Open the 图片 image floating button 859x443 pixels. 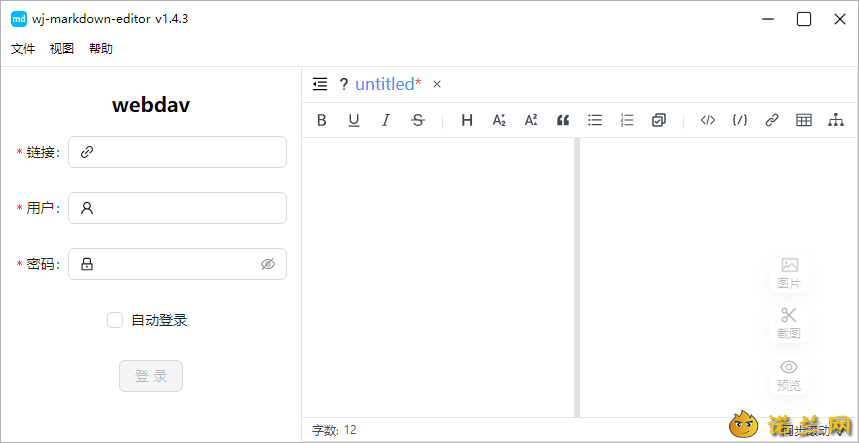(x=789, y=273)
